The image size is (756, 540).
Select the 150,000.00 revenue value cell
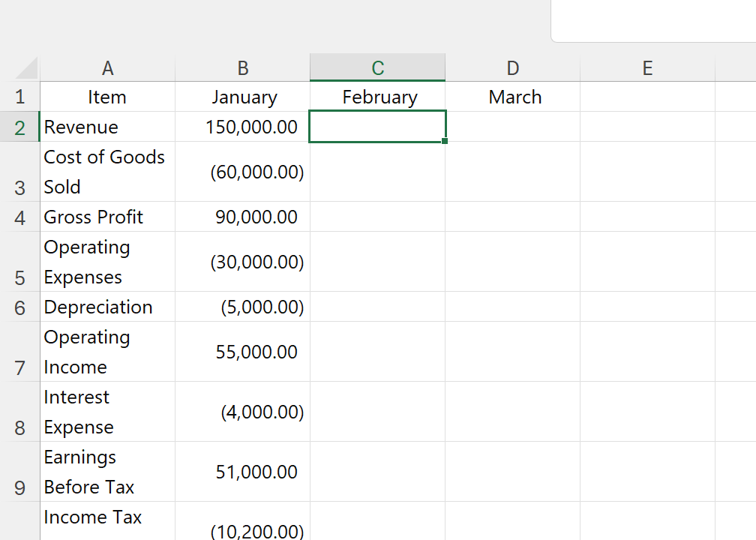coord(242,127)
